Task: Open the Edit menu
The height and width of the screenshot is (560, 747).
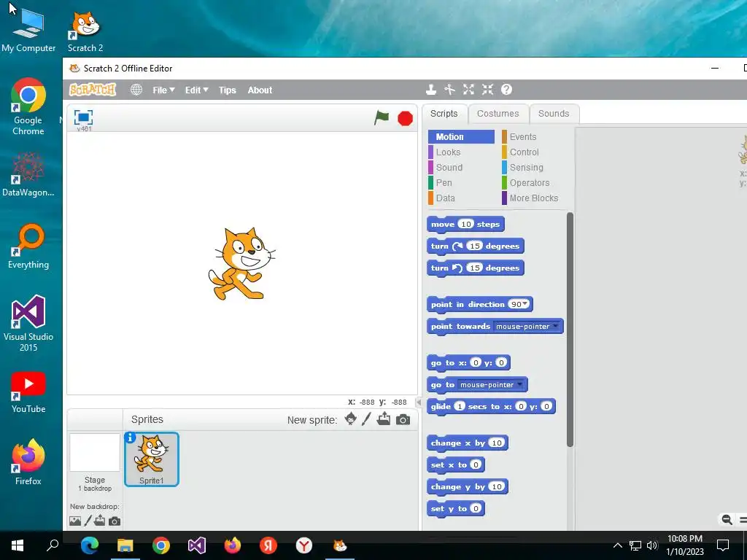Action: pos(196,90)
